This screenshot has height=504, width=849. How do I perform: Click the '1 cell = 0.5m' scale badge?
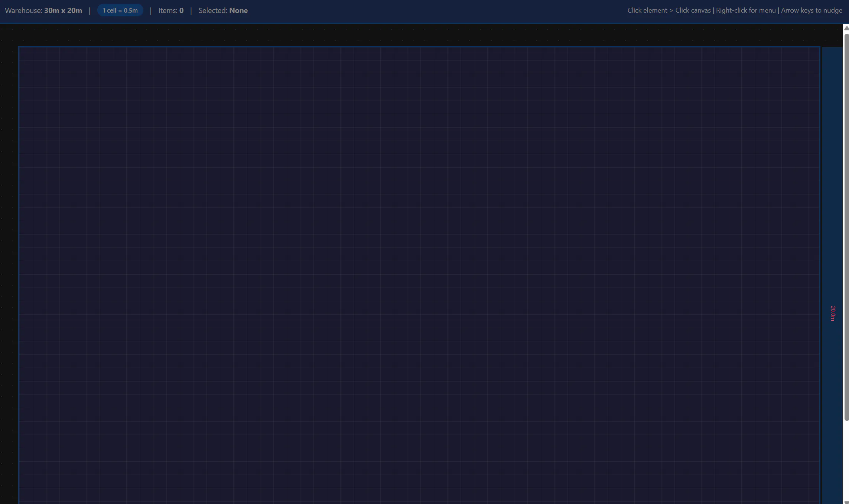(x=120, y=10)
